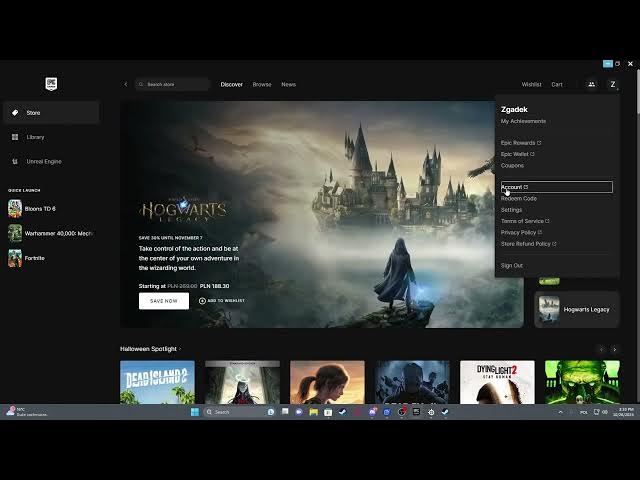
Task: Click the store page vertical scrollbar
Action: coord(638,93)
